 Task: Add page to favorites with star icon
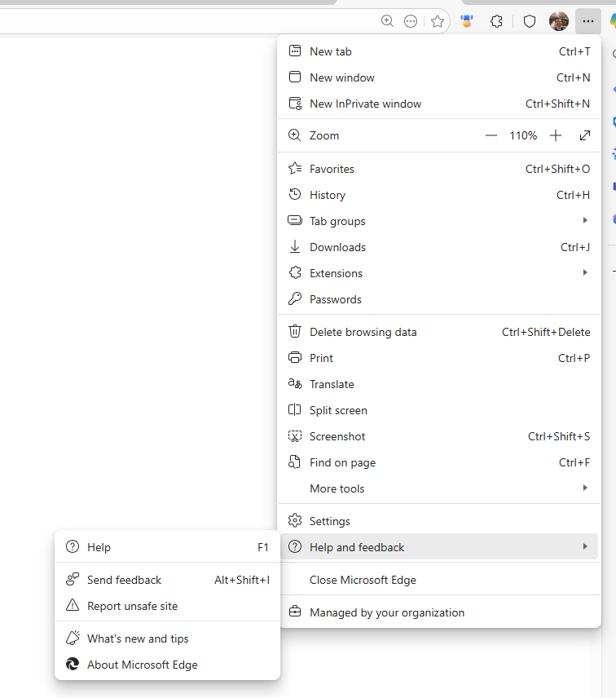point(438,21)
